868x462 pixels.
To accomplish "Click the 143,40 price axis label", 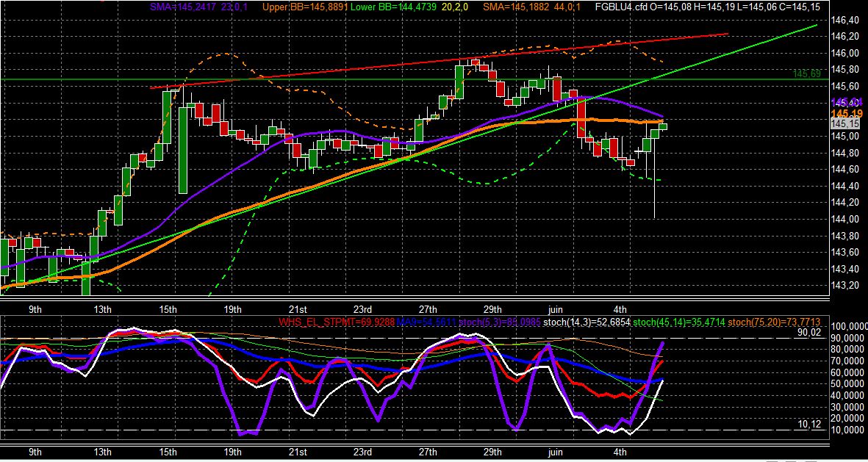I will coord(844,270).
